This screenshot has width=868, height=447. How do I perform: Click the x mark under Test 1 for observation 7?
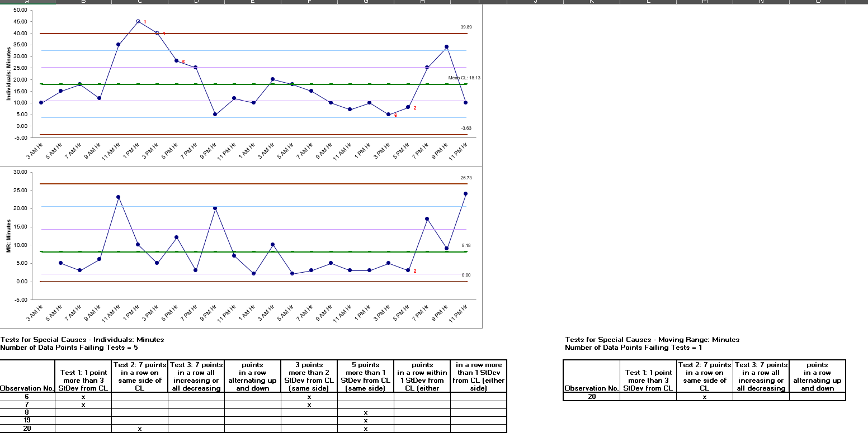82,405
